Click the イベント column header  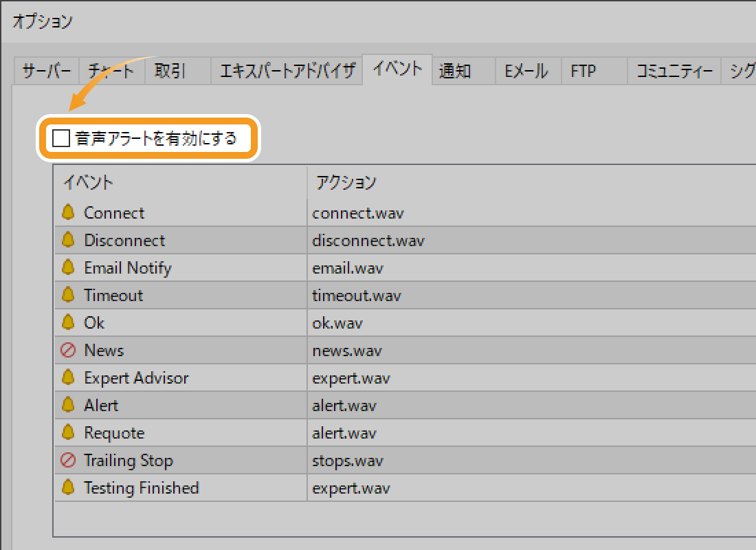[x=89, y=182]
